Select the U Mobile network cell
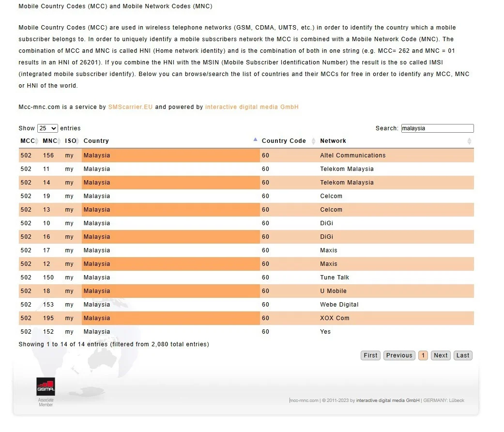Screen dimensions: 504x432 [396, 291]
